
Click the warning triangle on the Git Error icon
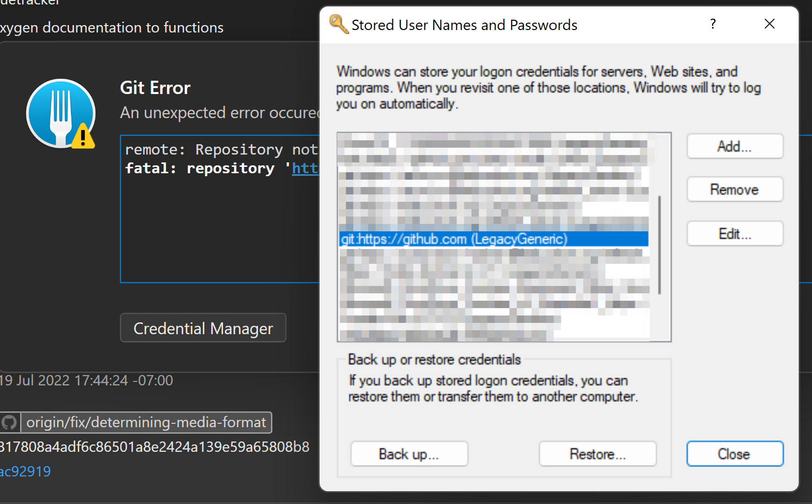(82, 138)
